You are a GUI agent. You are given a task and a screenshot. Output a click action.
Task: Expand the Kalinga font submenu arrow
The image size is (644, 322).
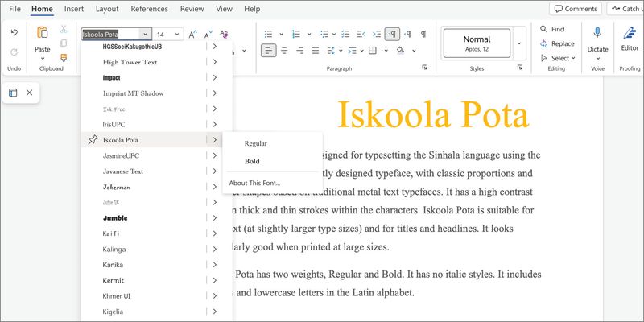tap(214, 250)
